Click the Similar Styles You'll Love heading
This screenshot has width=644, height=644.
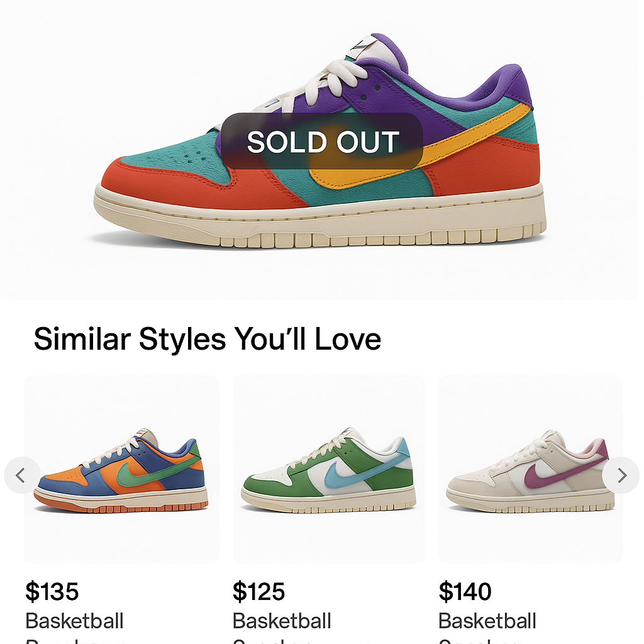click(x=208, y=339)
